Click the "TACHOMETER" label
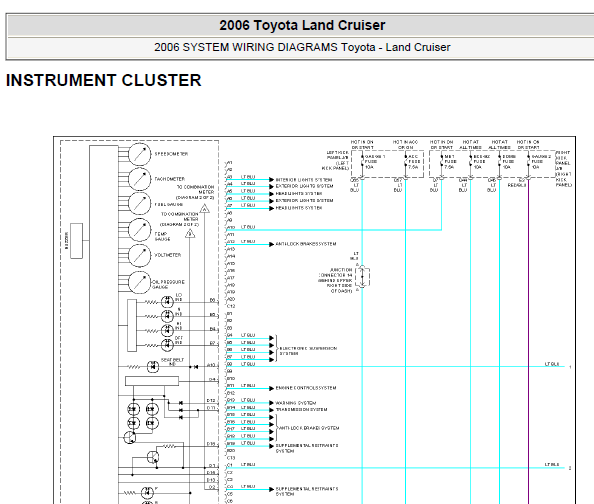 (170, 179)
